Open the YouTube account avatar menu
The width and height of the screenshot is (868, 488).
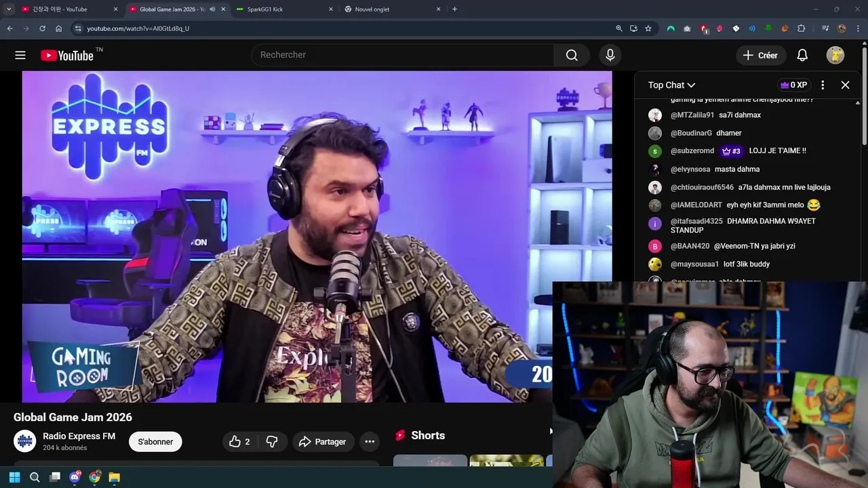[x=835, y=55]
